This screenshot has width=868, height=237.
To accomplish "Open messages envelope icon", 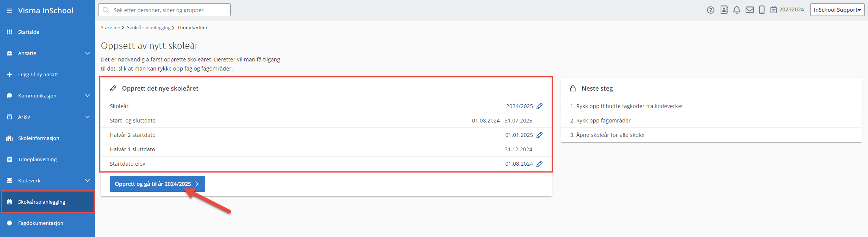I will point(749,10).
